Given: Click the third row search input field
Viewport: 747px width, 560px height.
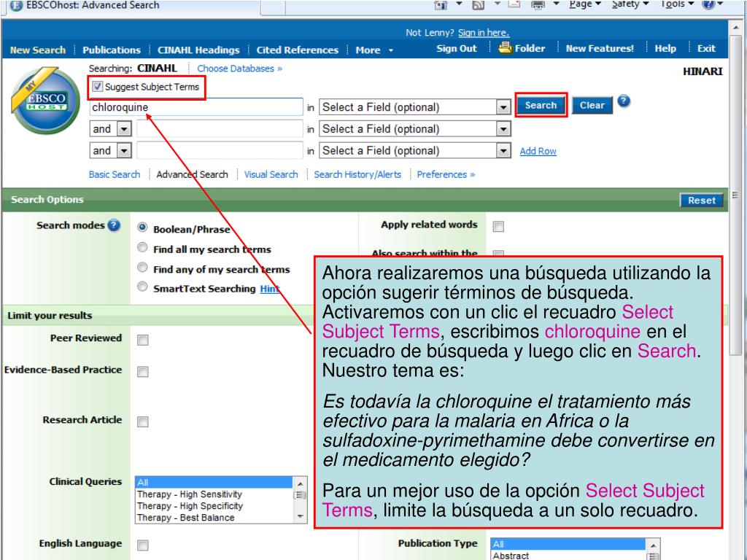Looking at the screenshot, I should [220, 150].
